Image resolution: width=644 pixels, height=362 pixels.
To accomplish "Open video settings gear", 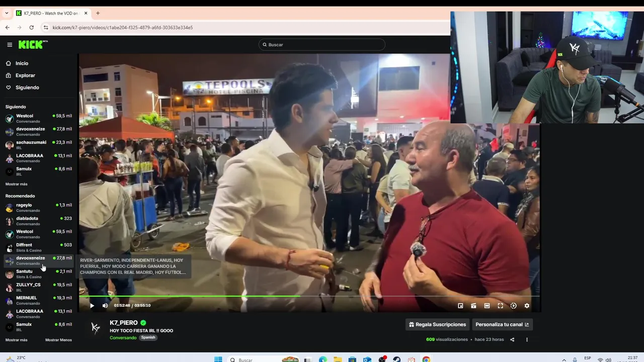I will (x=527, y=306).
